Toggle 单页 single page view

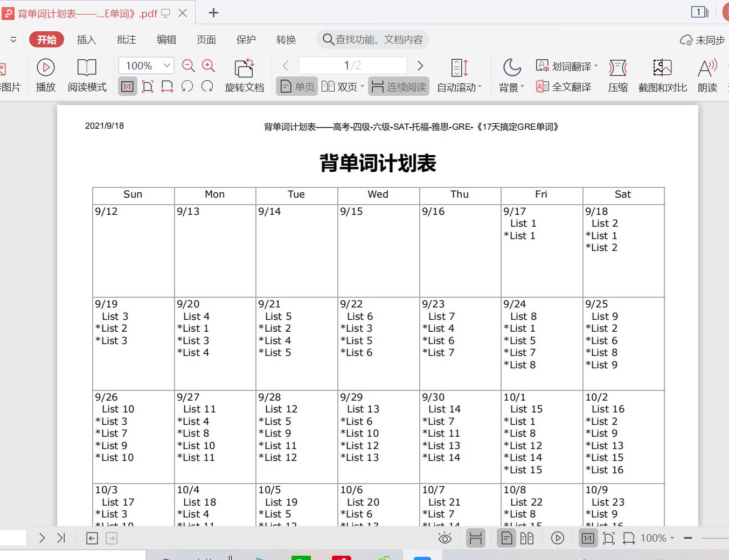click(x=298, y=87)
